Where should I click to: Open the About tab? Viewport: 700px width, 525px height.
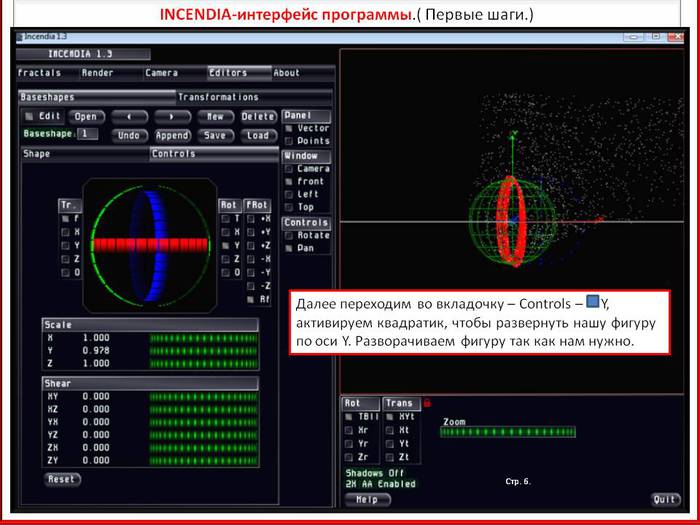click(303, 73)
